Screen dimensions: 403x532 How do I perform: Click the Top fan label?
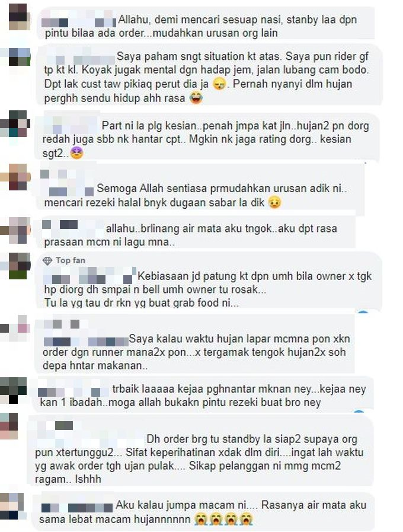pos(71,260)
